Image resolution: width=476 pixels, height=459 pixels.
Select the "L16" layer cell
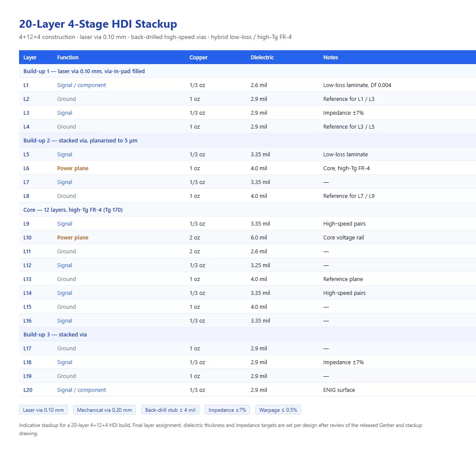[x=27, y=321]
